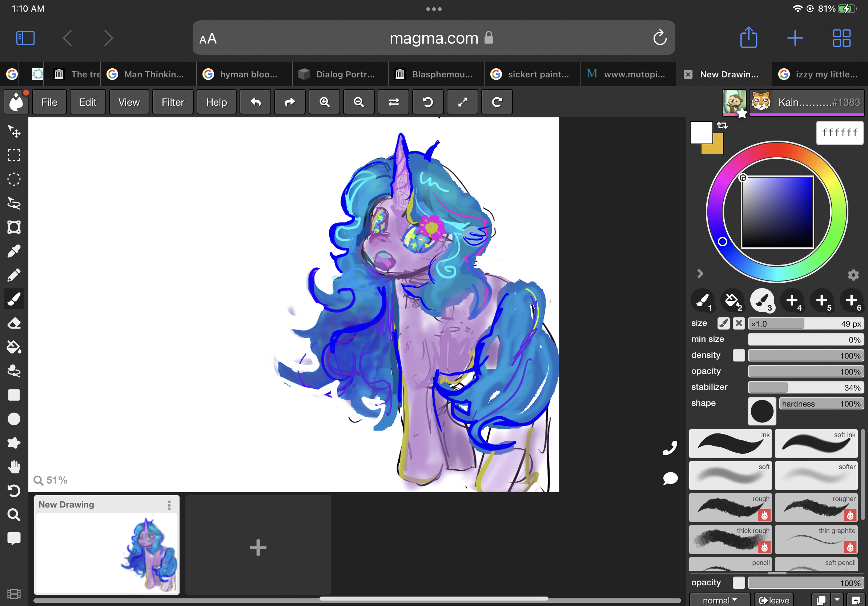Image resolution: width=868 pixels, height=606 pixels.
Task: Click the leave button
Action: 774,600
